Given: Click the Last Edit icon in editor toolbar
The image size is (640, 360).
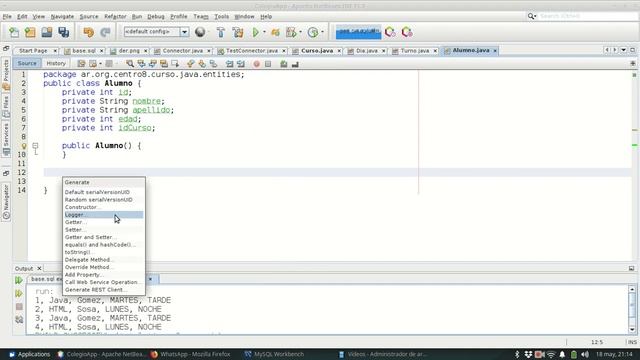Looking at the screenshot, I should pos(81,64).
